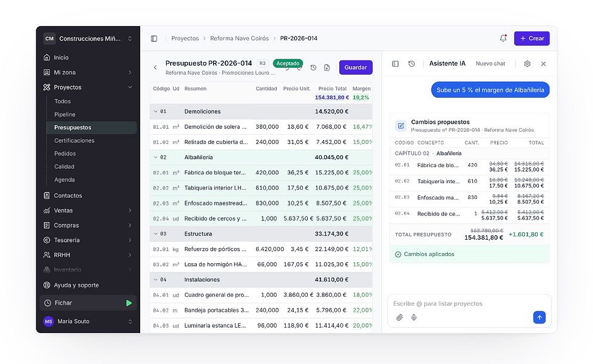
Task: Select row Demolición de solera
Action: pos(261,127)
